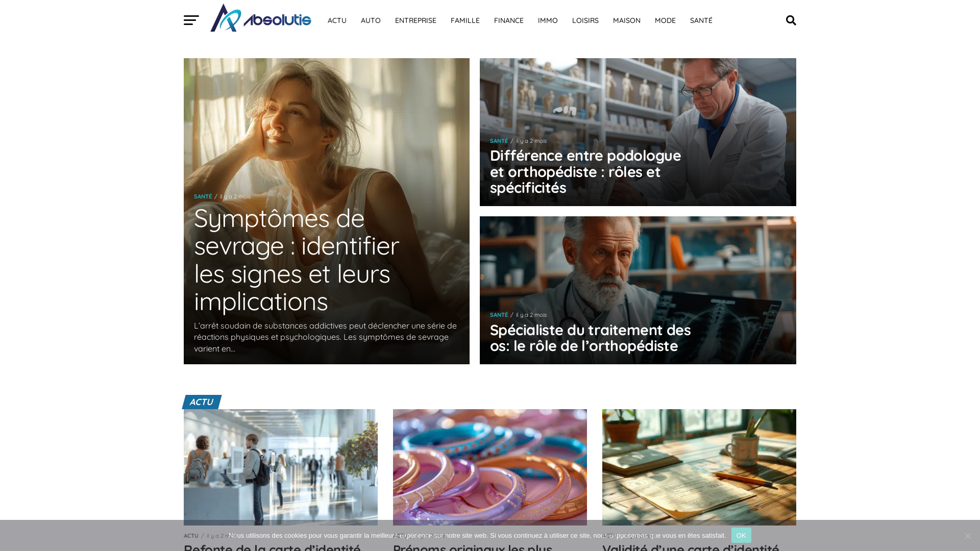Open SANTÉ in the top navigation
This screenshot has width=980, height=551.
tap(701, 20)
